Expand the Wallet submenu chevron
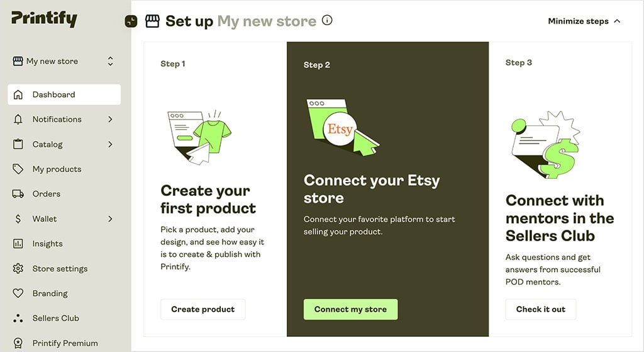The height and width of the screenshot is (352, 644). tap(111, 219)
